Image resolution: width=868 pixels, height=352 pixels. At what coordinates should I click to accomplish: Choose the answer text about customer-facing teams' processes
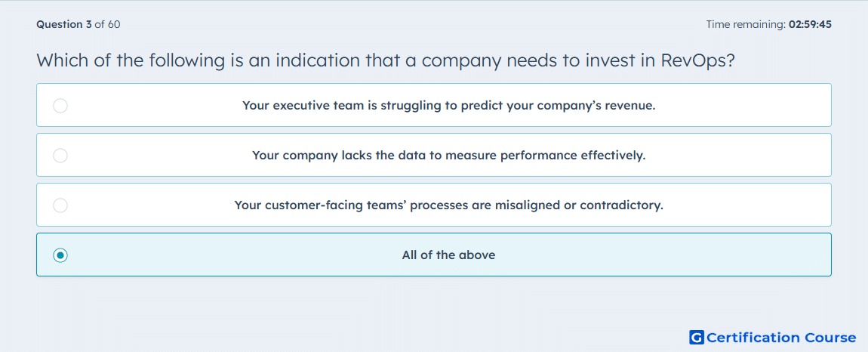pyautogui.click(x=448, y=205)
